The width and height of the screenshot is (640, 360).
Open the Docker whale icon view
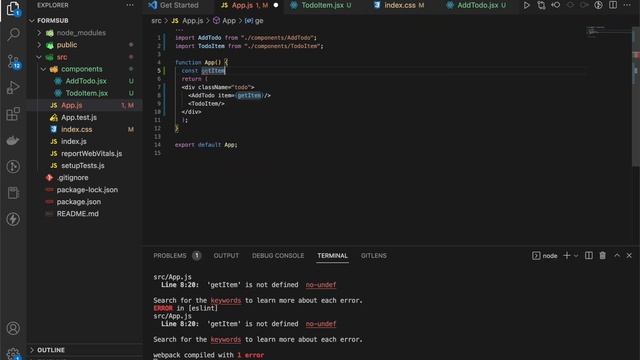pos(13,140)
